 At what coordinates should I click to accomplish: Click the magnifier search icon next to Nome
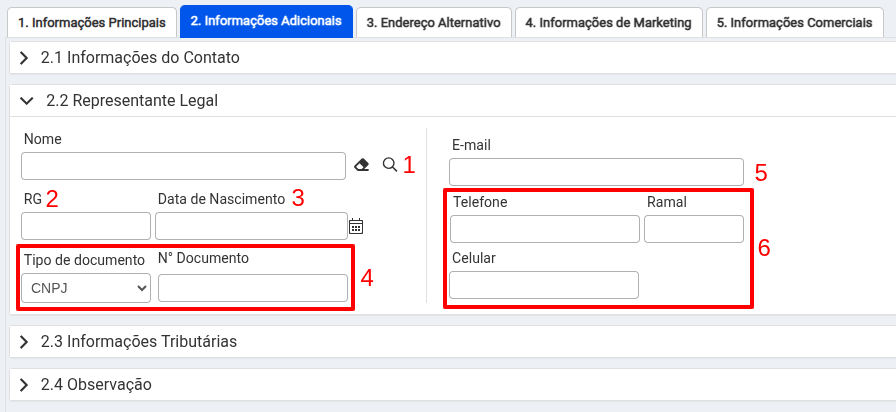(x=390, y=165)
